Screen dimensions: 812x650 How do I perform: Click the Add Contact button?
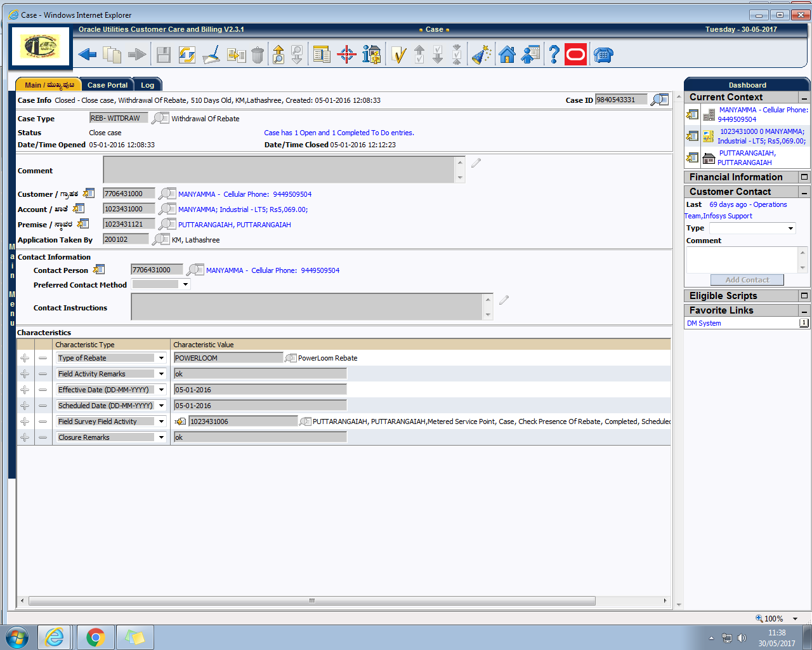tap(747, 280)
